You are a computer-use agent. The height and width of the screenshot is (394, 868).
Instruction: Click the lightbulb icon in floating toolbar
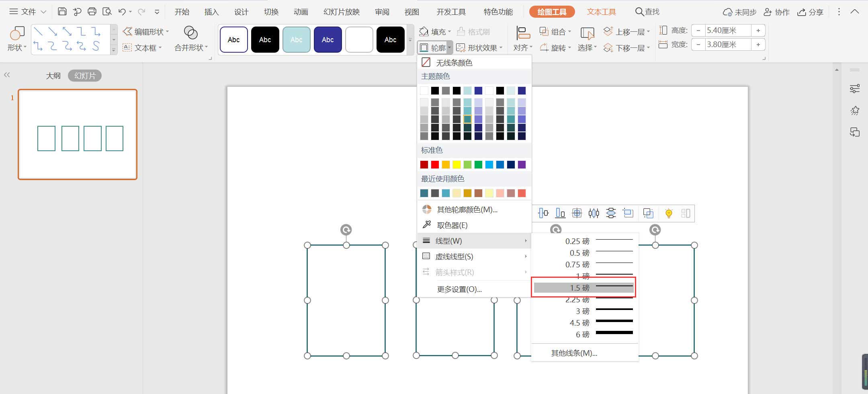pos(669,213)
